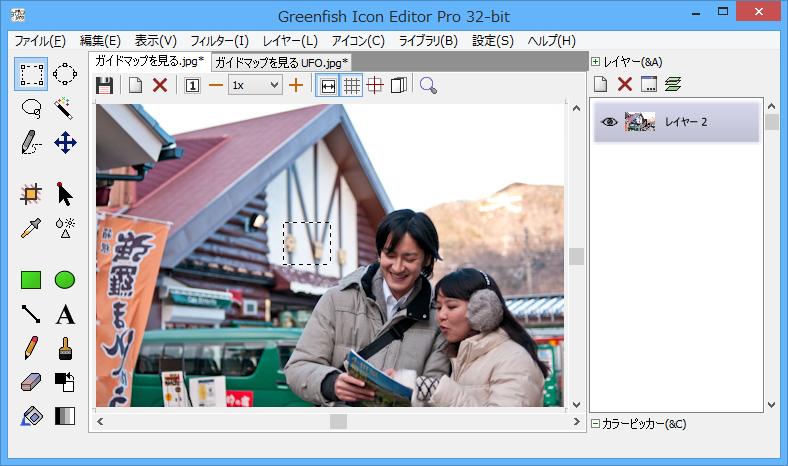Toggle the grid display button
The height and width of the screenshot is (466, 788).
click(x=352, y=86)
